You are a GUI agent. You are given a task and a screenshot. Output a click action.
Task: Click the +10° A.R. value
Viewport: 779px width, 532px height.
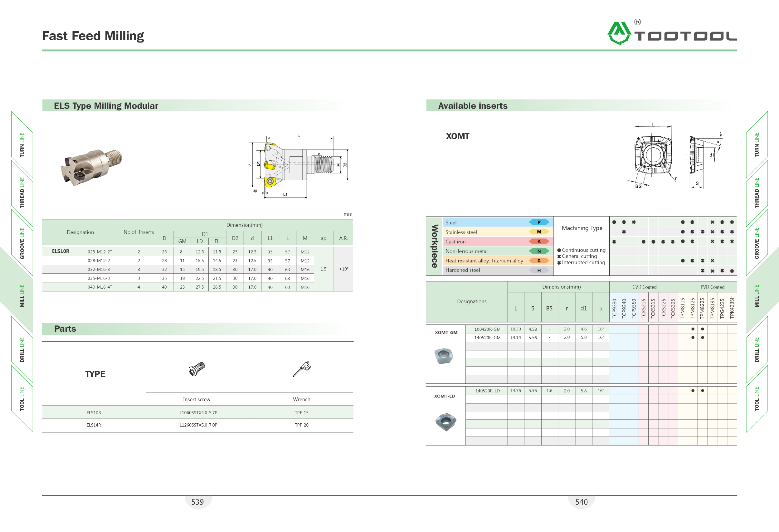[x=344, y=269]
